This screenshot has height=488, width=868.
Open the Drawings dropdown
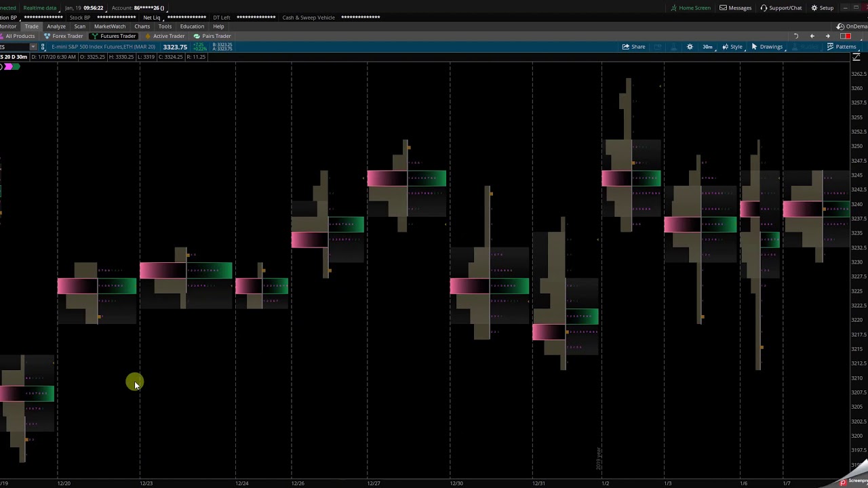tap(767, 47)
